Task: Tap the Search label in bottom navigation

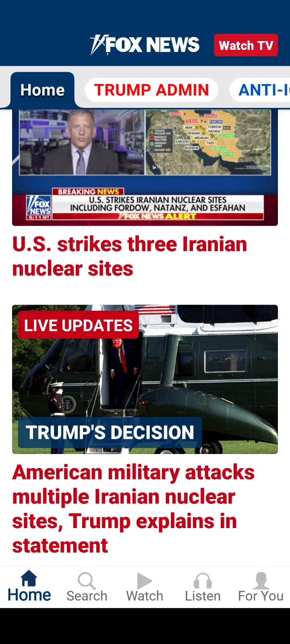Action: point(87,596)
